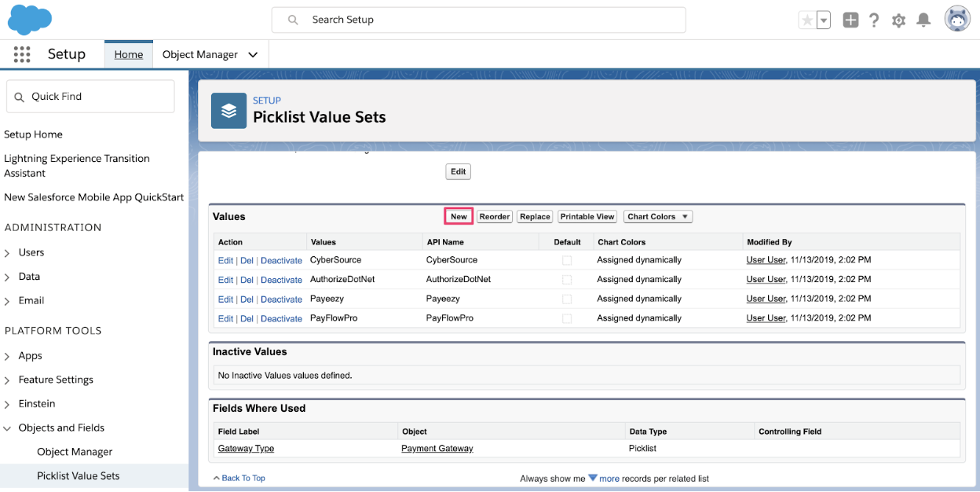
Task: Open the Chart Colors dropdown
Action: [657, 217]
